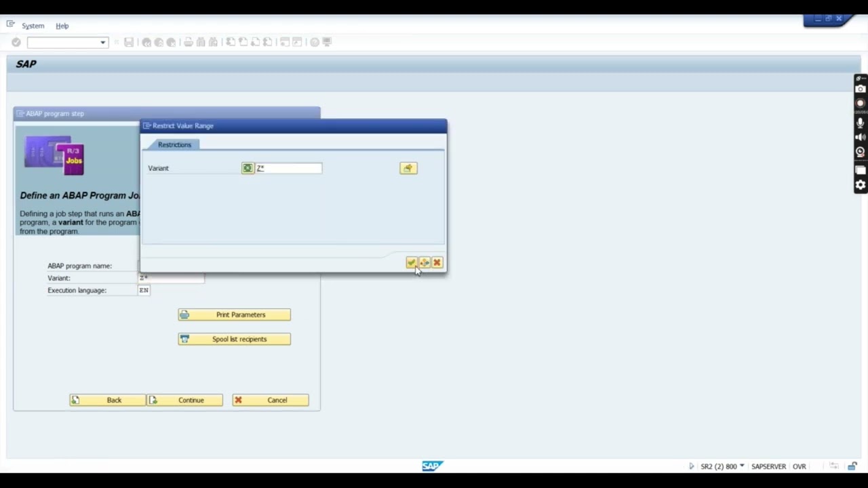Viewport: 868px width, 488px height.
Task: Click the Restrict Value Range title bar icon
Action: (146, 125)
